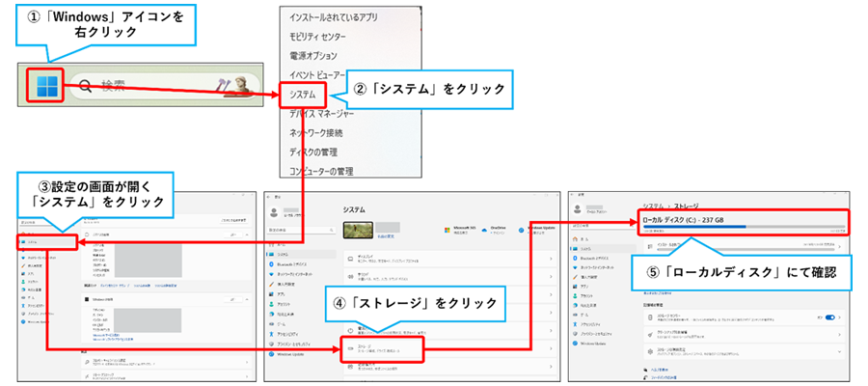The width and height of the screenshot is (868, 386).
Task: Click the Windows Update tile at the top of the System window
Action: click(538, 229)
